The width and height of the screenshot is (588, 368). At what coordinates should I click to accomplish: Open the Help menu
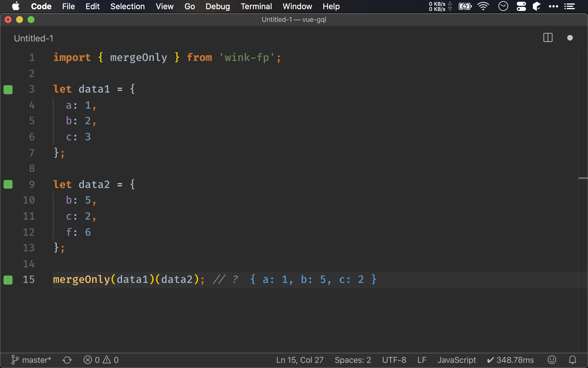(331, 6)
